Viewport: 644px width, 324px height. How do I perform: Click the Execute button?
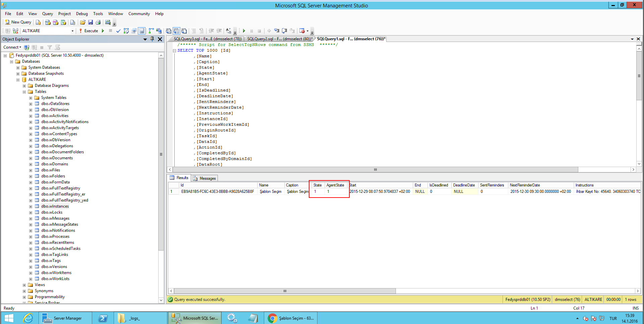pos(89,31)
